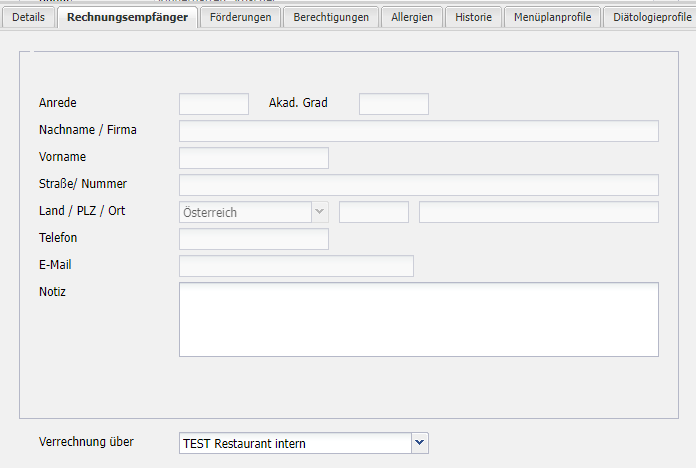Click into the Anrede field
Viewport: 696px width, 468px height.
pyautogui.click(x=214, y=104)
